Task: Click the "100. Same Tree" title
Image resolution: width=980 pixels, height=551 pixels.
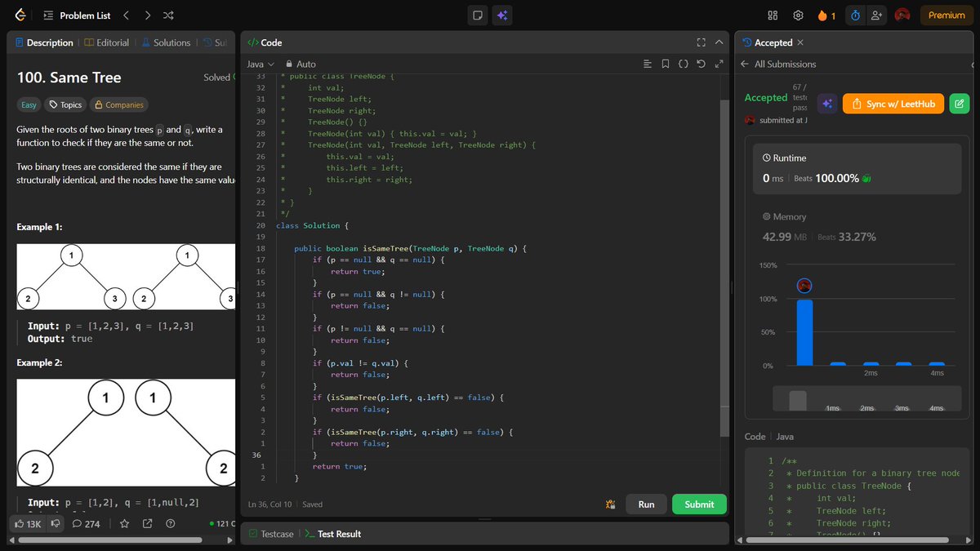Action: (x=69, y=78)
